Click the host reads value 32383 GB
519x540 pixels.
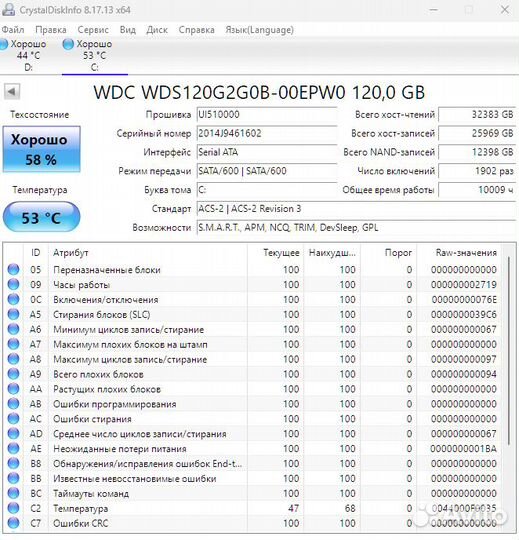(477, 115)
